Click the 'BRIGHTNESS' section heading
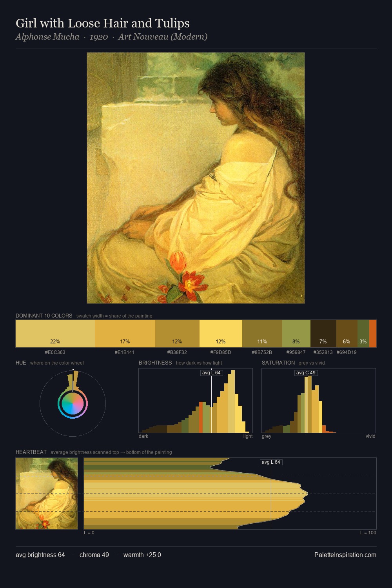 pos(155,363)
